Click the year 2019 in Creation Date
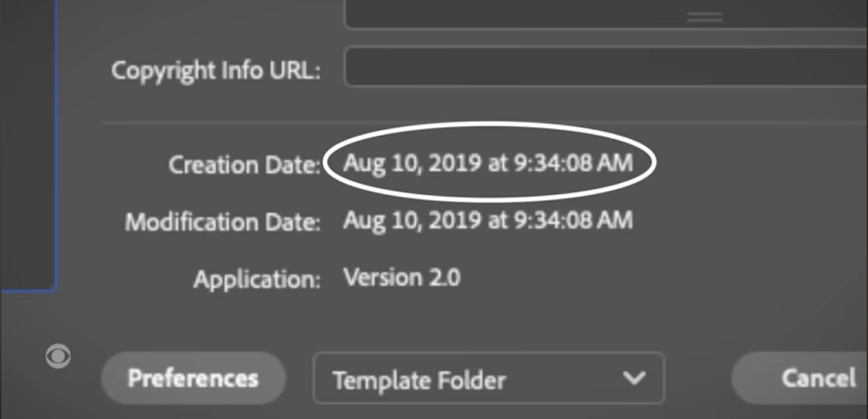Image resolution: width=868 pixels, height=419 pixels. point(453,162)
